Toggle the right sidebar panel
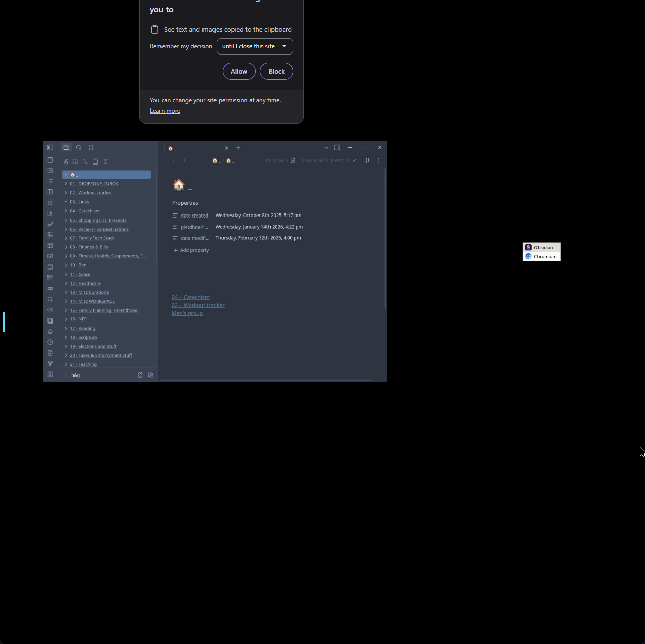645x644 pixels. coord(337,148)
